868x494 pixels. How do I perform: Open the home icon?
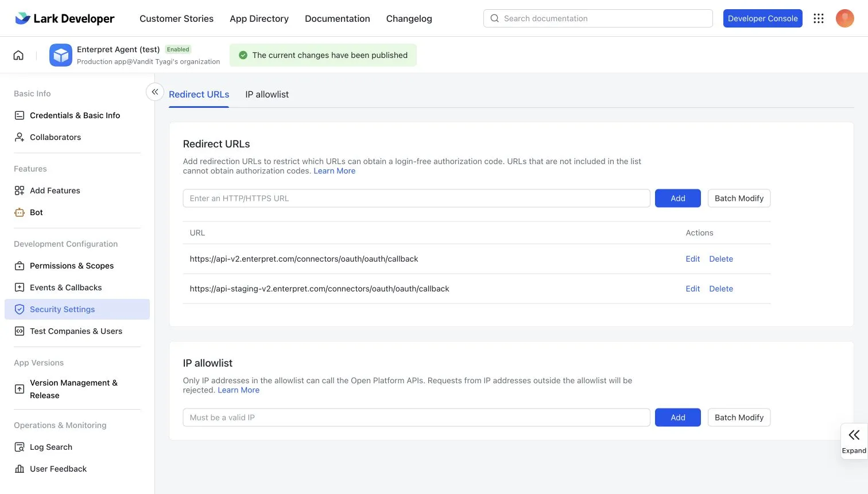(18, 55)
